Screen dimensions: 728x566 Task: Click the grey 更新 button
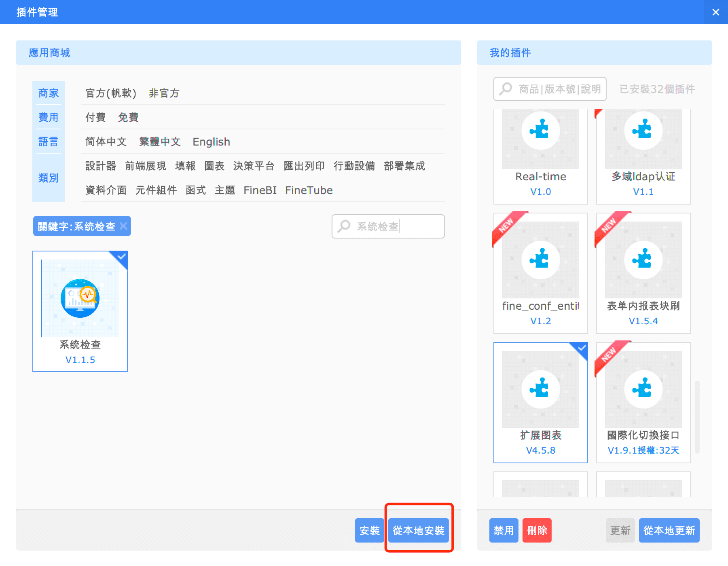tap(620, 530)
